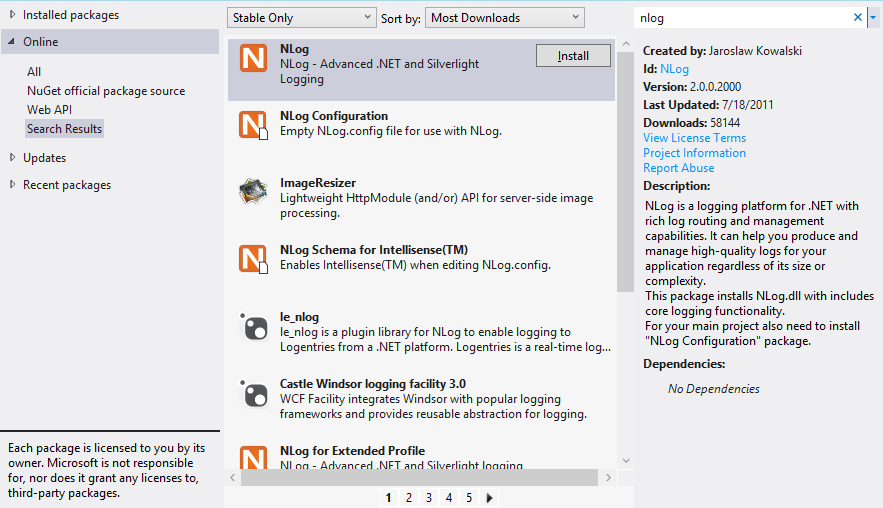This screenshot has width=883, height=508.
Task: Click the vertical scrollbar thumb in results
Action: pos(625,172)
